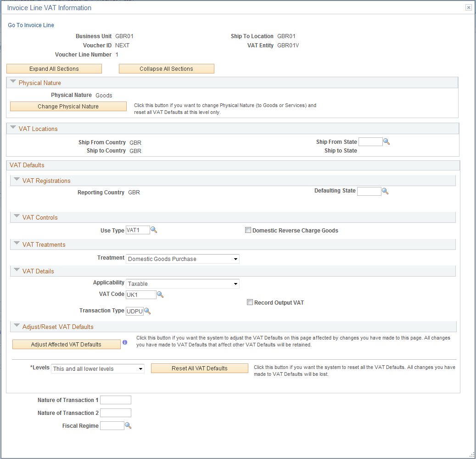Image resolution: width=476 pixels, height=459 pixels.
Task: Open the Defaulting State lookup magnifier
Action: [385, 191]
